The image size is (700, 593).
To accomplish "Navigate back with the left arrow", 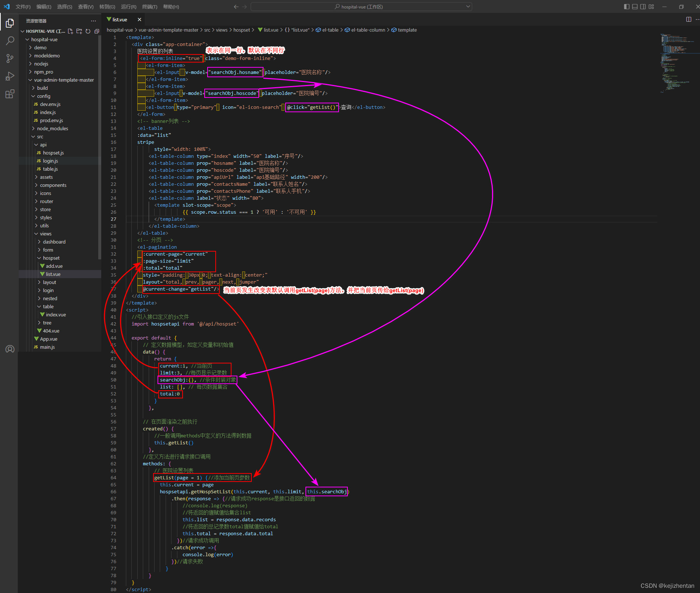I will pyautogui.click(x=236, y=7).
